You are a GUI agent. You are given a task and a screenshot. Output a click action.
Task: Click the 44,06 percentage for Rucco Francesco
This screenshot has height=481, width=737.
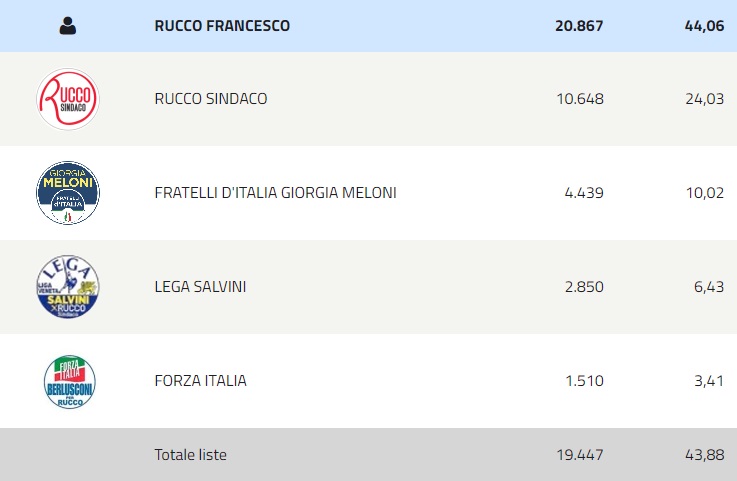coord(704,26)
